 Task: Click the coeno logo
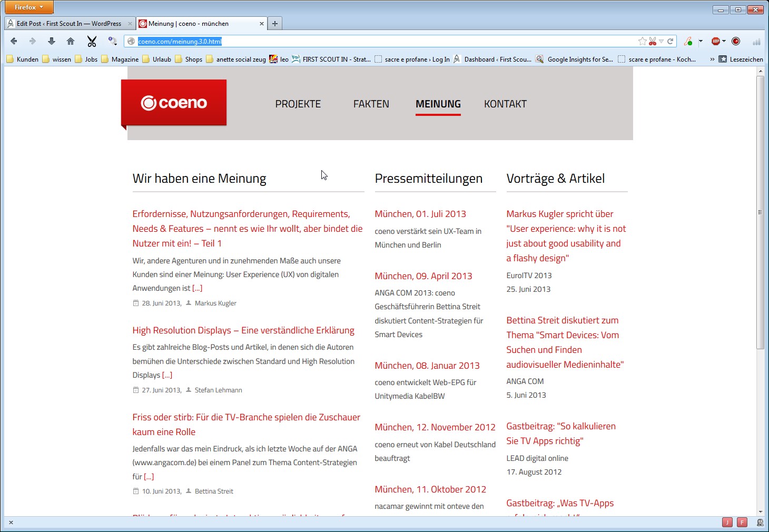click(x=174, y=103)
